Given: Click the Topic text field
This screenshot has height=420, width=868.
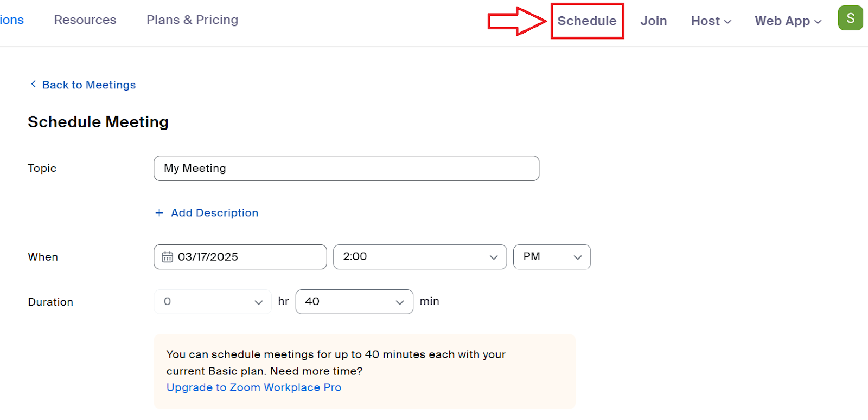Looking at the screenshot, I should pyautogui.click(x=346, y=169).
